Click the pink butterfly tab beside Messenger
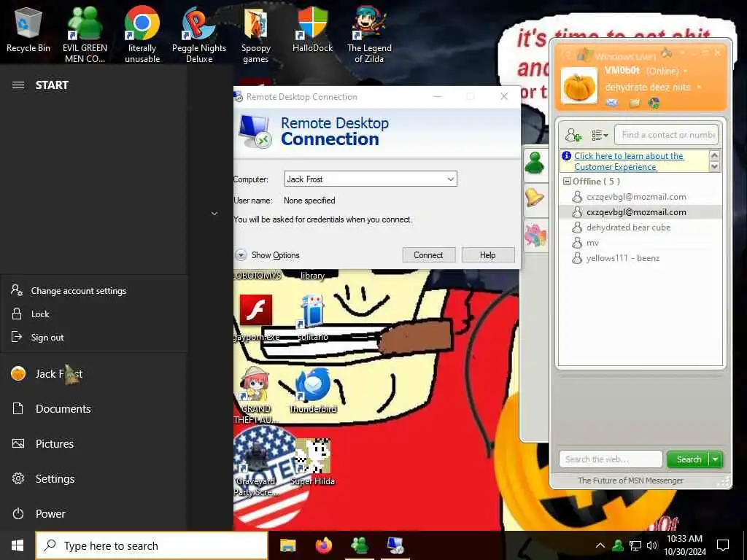The height and width of the screenshot is (560, 747). (x=535, y=236)
